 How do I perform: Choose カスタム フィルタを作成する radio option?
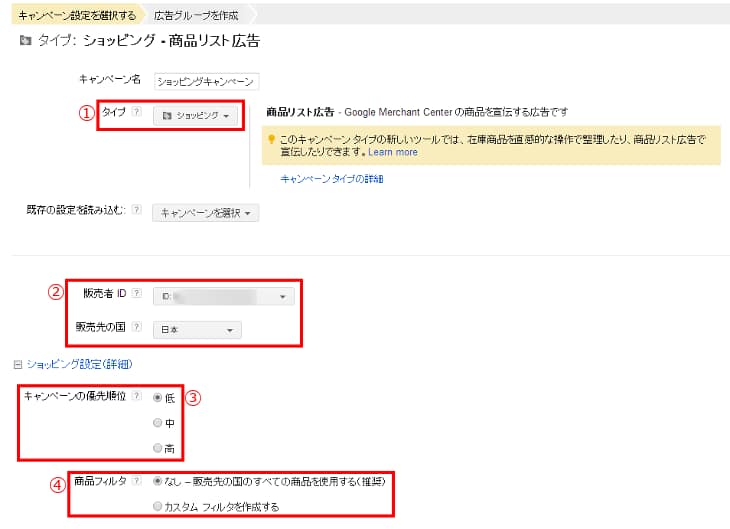157,507
